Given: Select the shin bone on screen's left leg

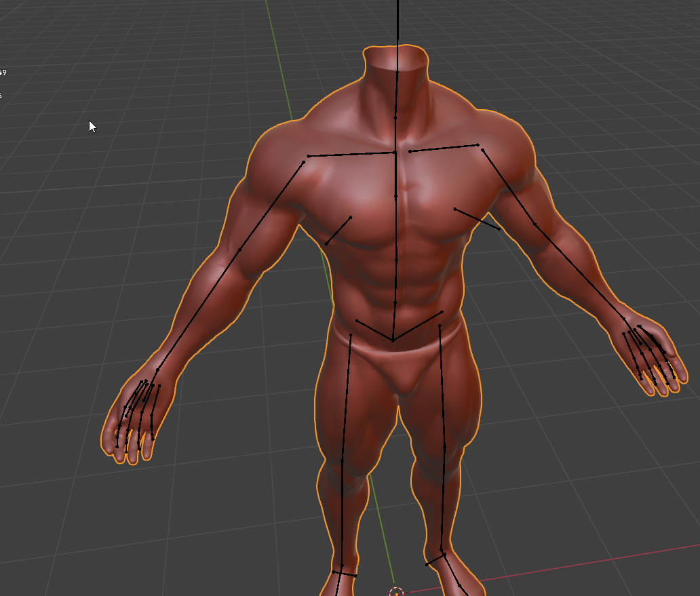Looking at the screenshot, I should tap(342, 513).
